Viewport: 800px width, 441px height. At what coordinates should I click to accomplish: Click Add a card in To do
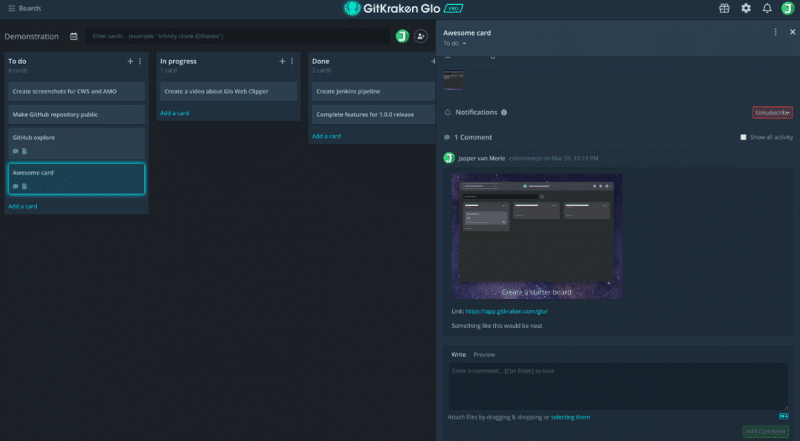point(22,206)
